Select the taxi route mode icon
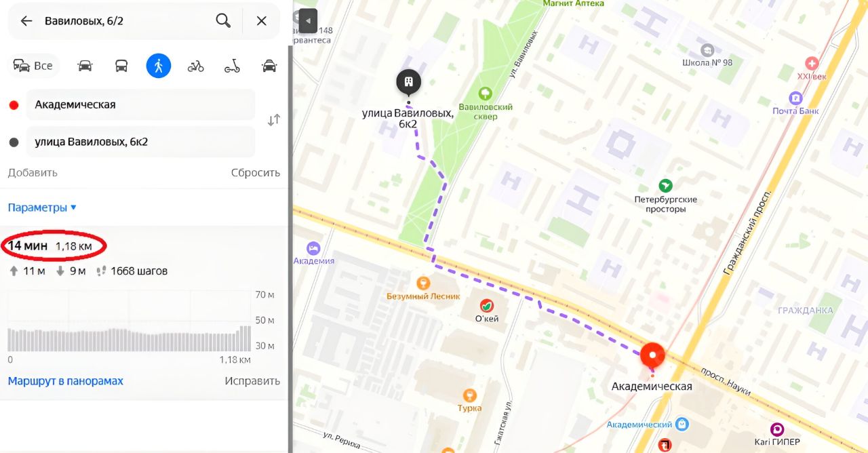 pyautogui.click(x=269, y=66)
